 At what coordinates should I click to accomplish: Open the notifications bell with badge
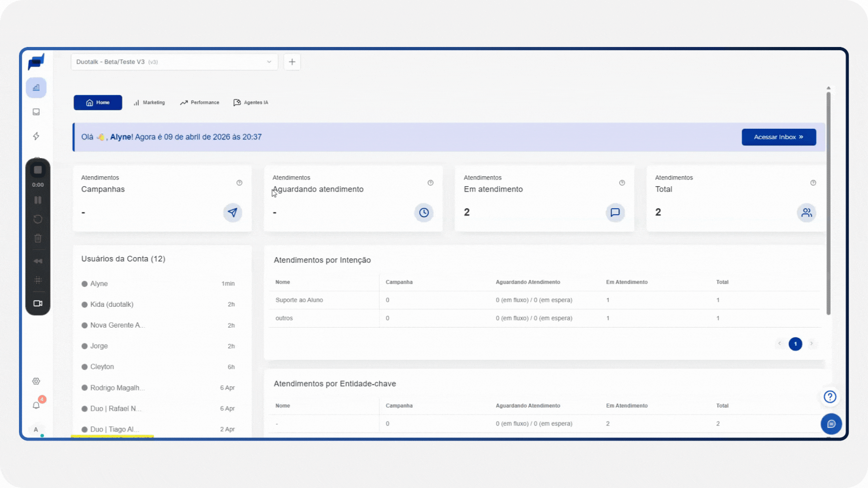point(36,405)
